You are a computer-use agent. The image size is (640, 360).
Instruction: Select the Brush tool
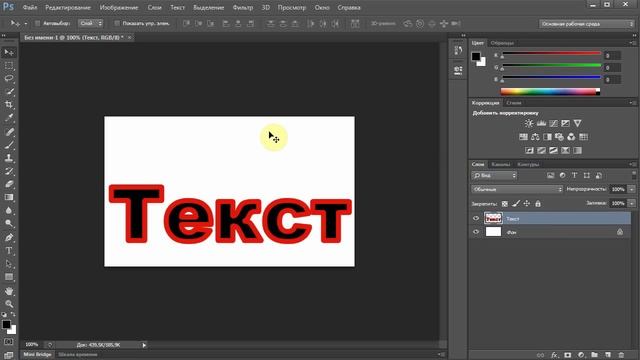click(9, 144)
